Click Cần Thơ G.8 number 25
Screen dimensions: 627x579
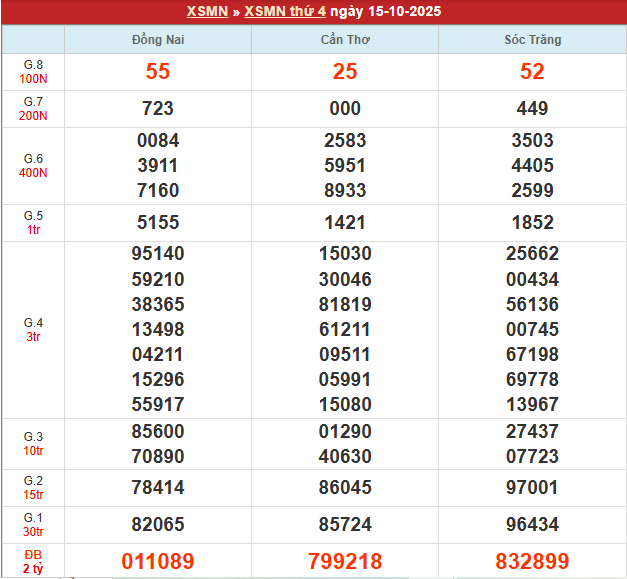[x=345, y=72]
